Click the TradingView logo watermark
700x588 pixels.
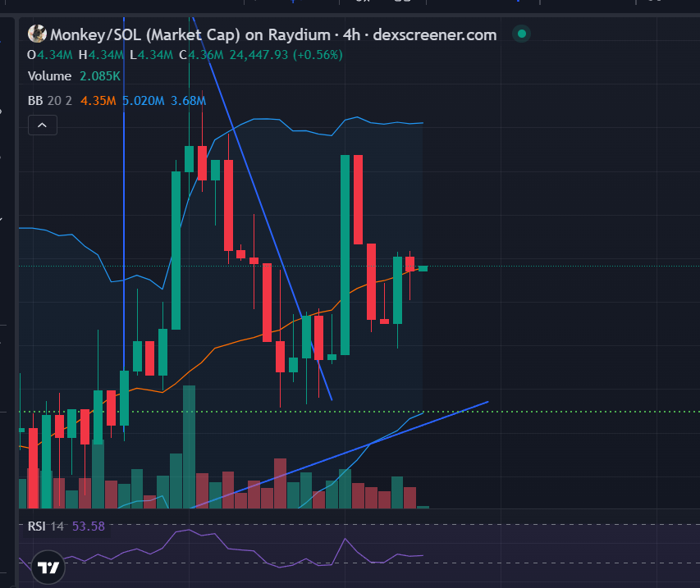47,567
